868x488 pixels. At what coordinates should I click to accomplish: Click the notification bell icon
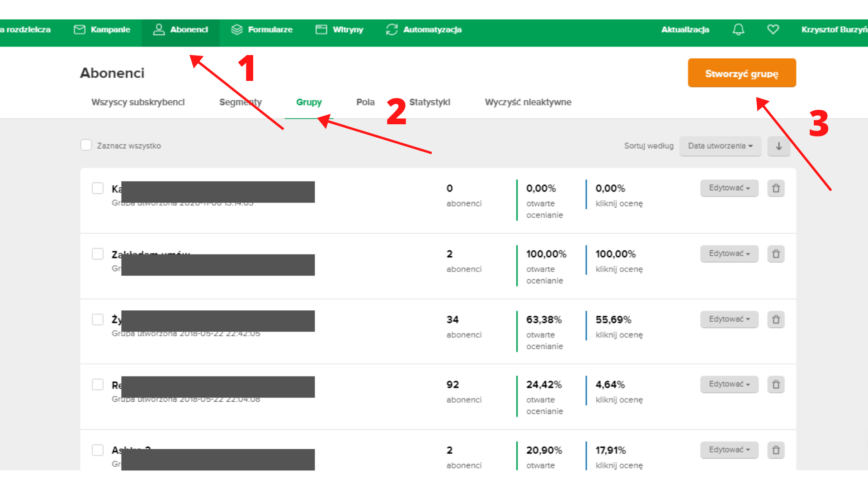(738, 30)
